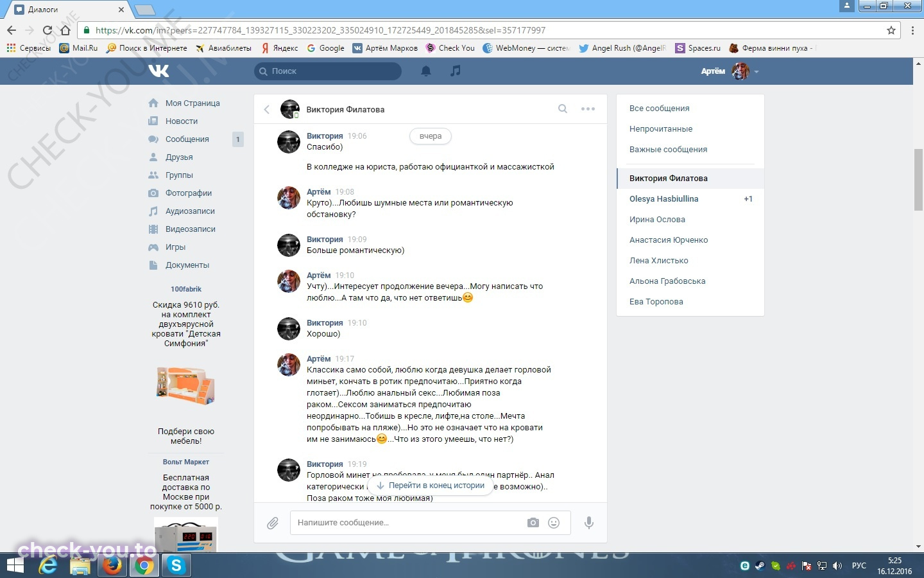924x578 pixels.
Task: Bookmark the page with the star icon
Action: point(891,30)
